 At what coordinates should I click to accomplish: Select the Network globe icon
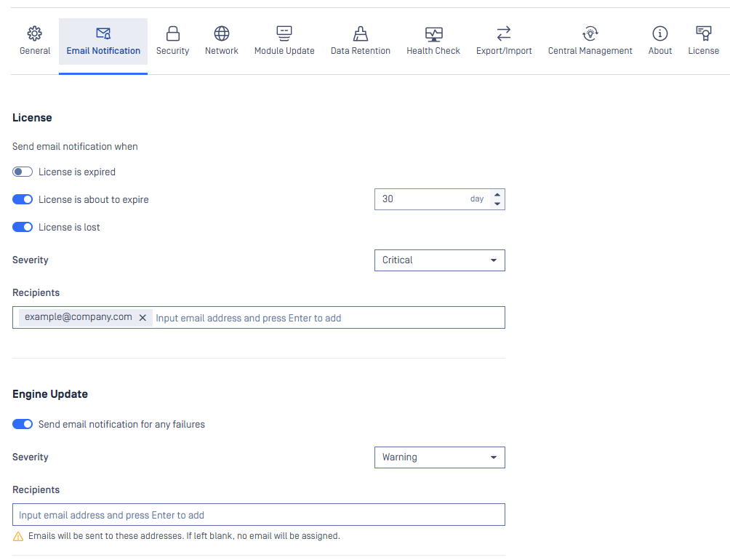[222, 33]
